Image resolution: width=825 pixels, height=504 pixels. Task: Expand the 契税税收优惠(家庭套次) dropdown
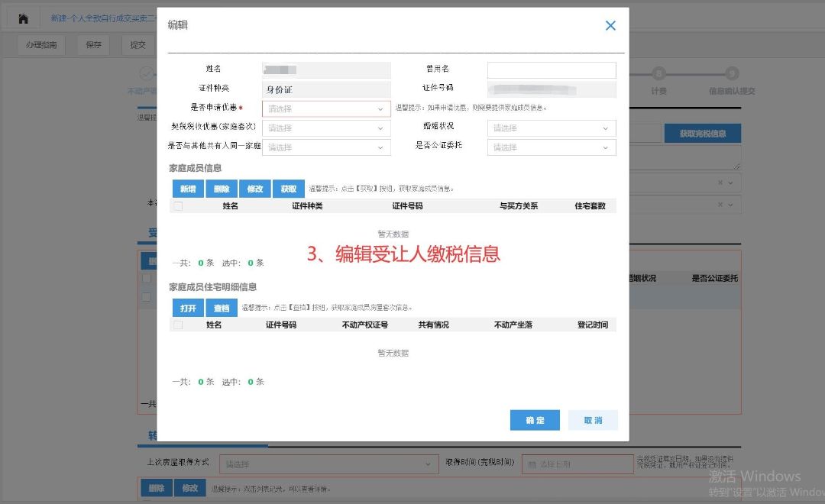coord(325,128)
